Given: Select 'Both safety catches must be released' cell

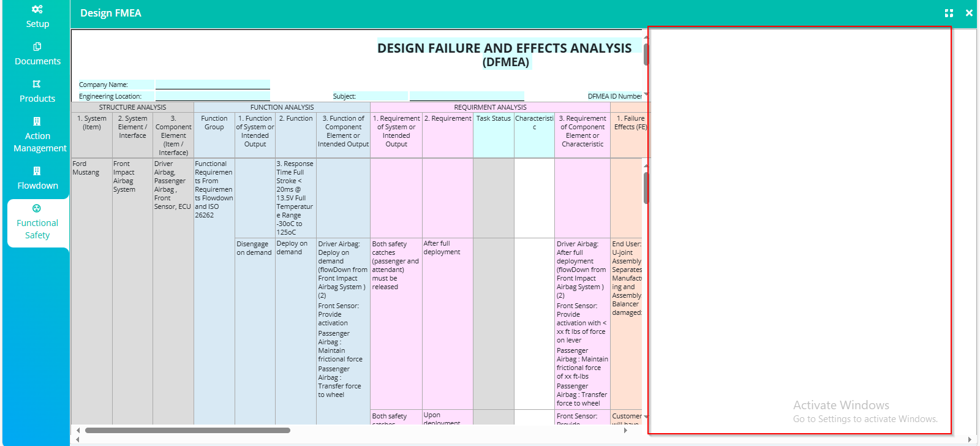Looking at the screenshot, I should (396, 323).
